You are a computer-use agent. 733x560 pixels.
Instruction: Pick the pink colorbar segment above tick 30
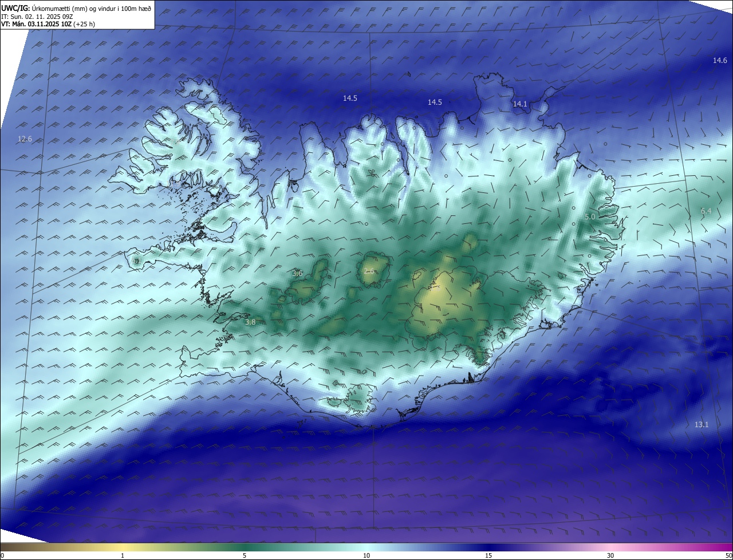610,547
